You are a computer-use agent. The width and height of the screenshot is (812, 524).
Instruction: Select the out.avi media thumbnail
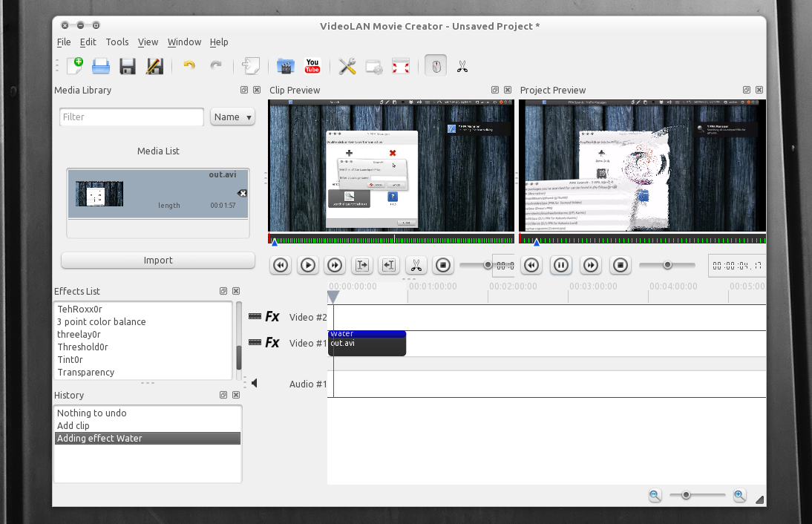(x=99, y=194)
